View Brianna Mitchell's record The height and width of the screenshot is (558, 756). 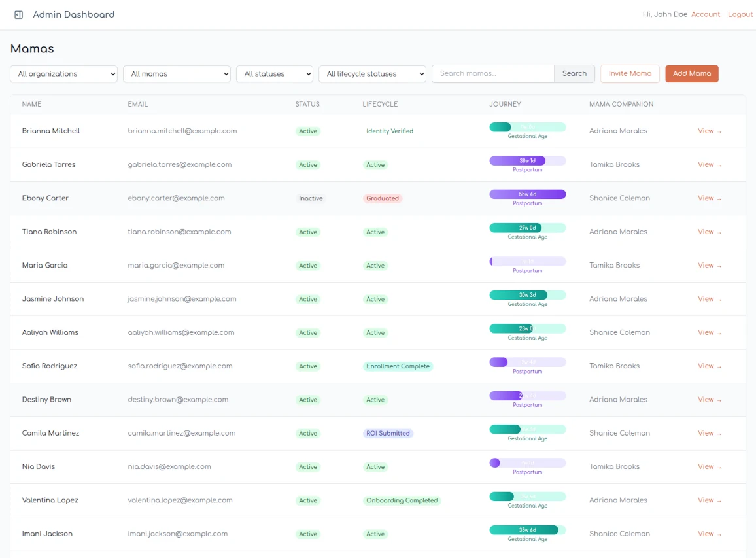tap(709, 131)
